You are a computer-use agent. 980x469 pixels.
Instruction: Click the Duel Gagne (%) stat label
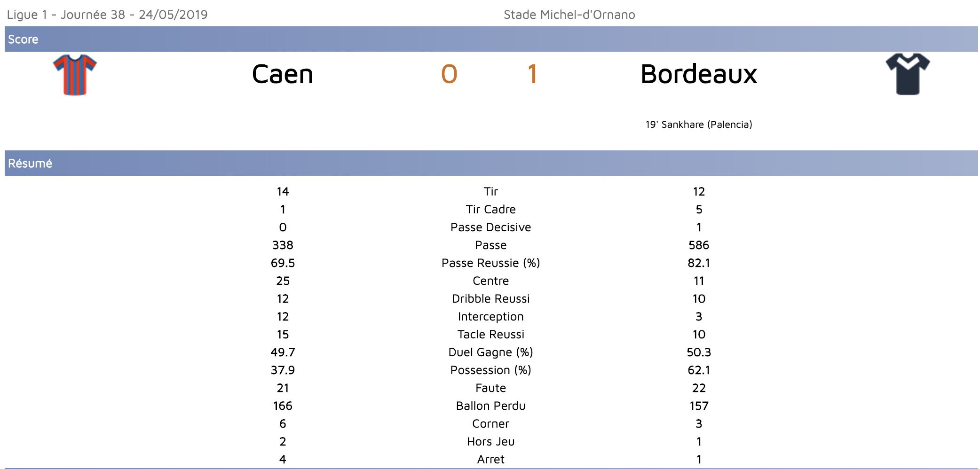click(490, 352)
